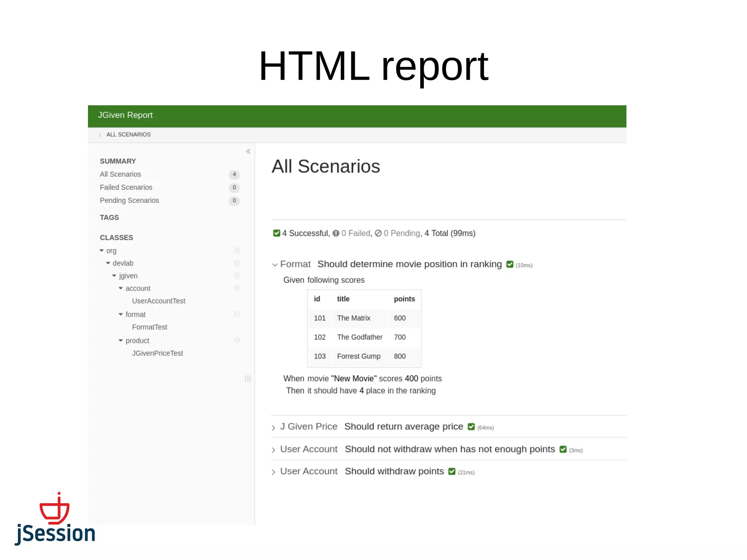747x560 pixels.
Task: Expand 'Should withdraw points' User Account scenario
Action: coord(274,472)
